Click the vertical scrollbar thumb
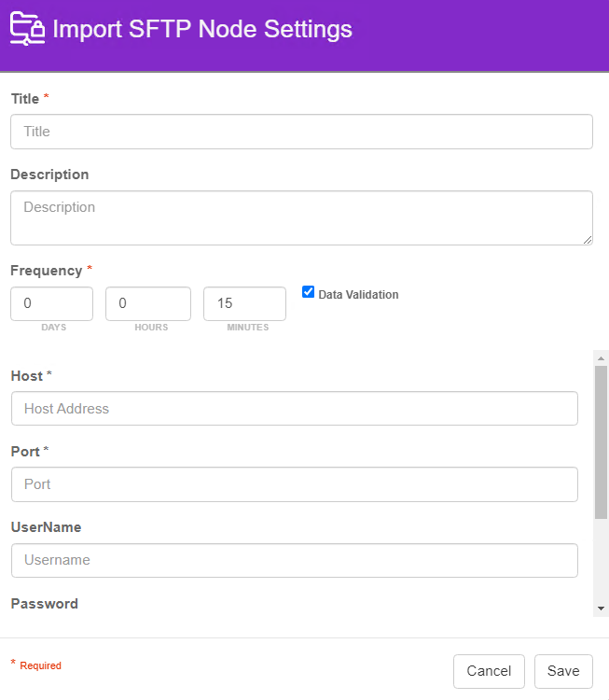This screenshot has height=700, width=609. 601,442
